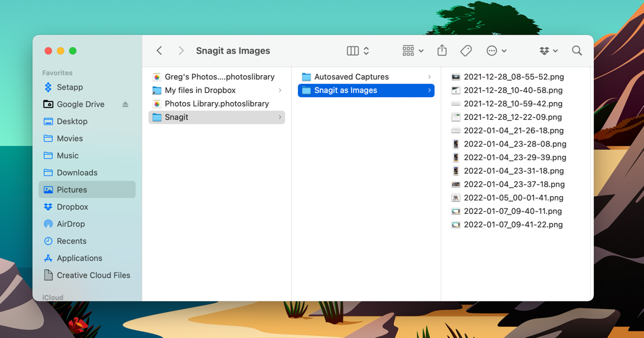Expand chevron beside My files in Dropbox
Screen dimensions: 644x338
point(280,90)
